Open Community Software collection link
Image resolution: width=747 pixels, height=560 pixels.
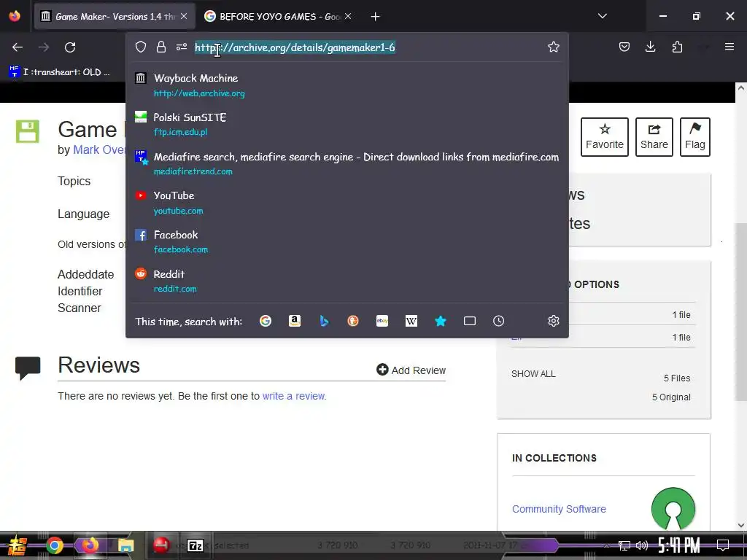click(559, 509)
